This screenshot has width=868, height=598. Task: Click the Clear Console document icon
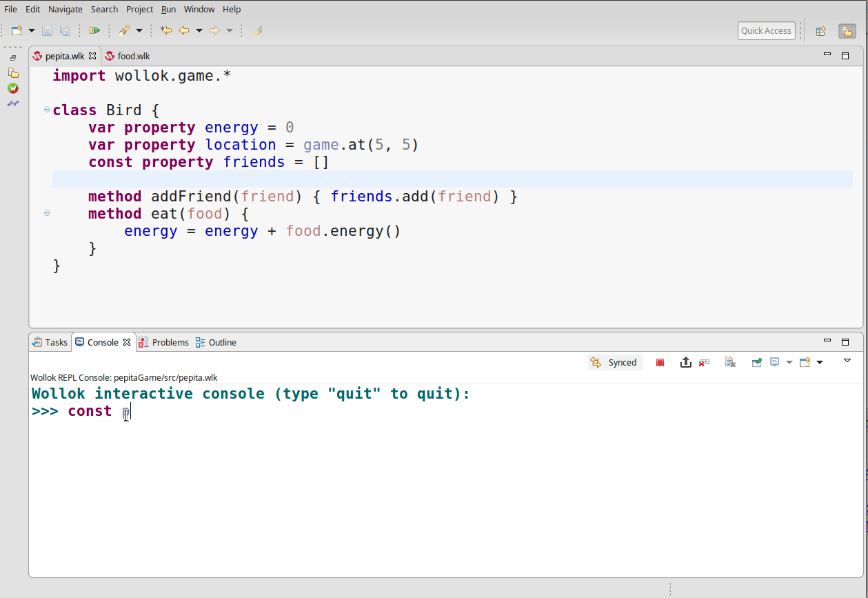pyautogui.click(x=730, y=362)
